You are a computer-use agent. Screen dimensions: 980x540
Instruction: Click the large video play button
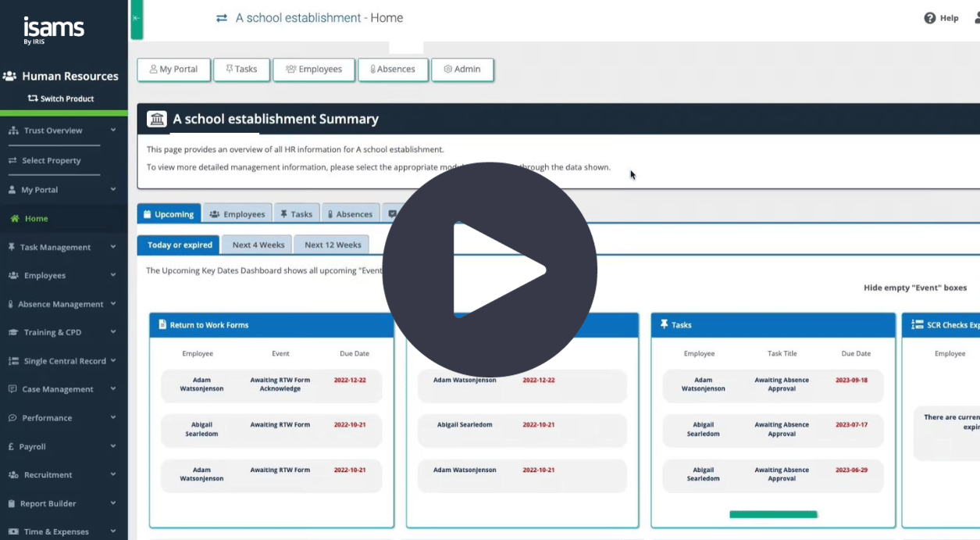click(x=490, y=270)
